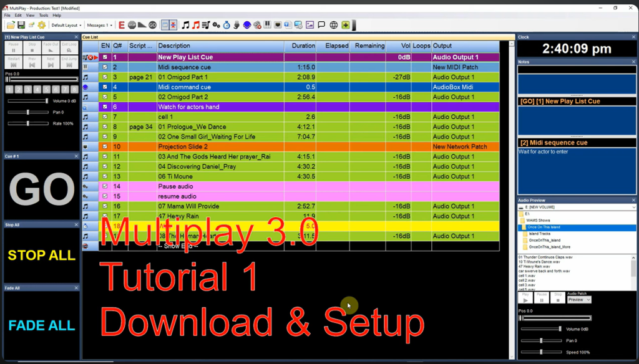Click the Next button in cue panel

51,62
